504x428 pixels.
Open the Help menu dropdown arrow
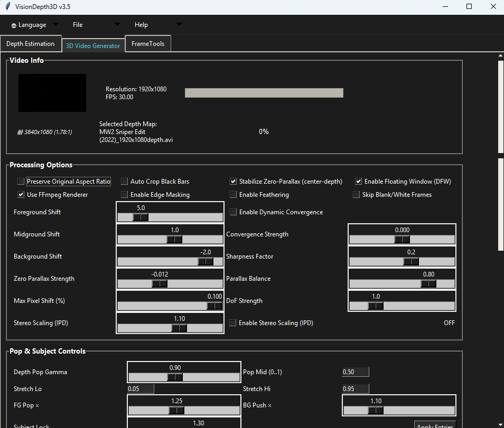(x=179, y=24)
